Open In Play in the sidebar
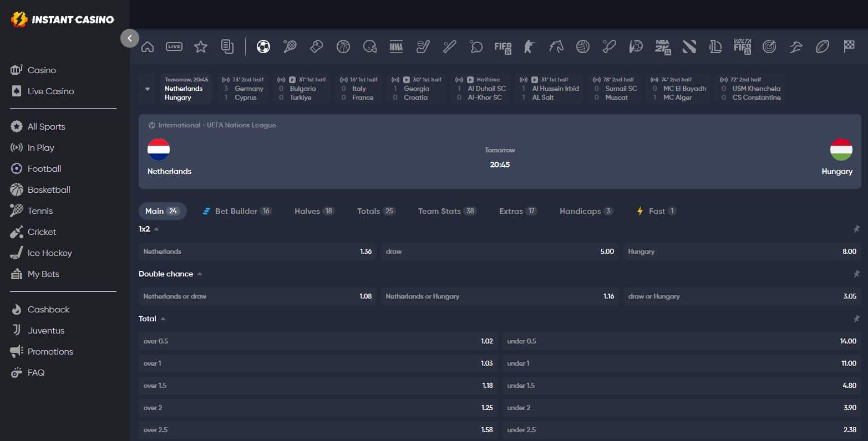Image resolution: width=868 pixels, height=441 pixels. coord(40,148)
